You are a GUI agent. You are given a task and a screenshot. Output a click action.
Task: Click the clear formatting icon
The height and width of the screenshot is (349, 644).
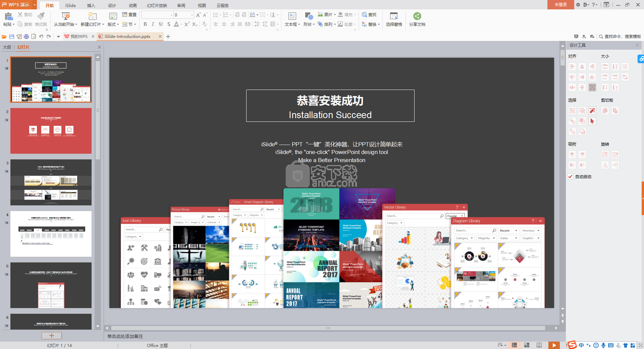(205, 24)
